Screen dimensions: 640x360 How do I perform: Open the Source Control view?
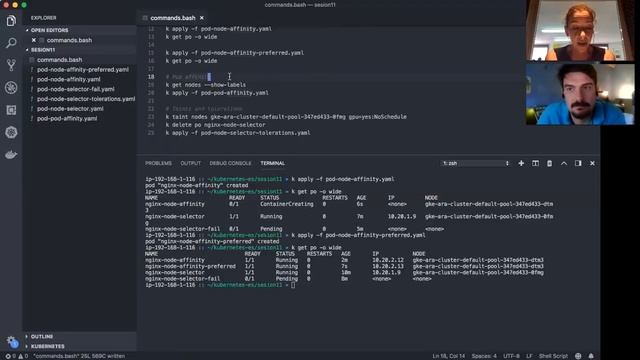pyautogui.click(x=11, y=65)
